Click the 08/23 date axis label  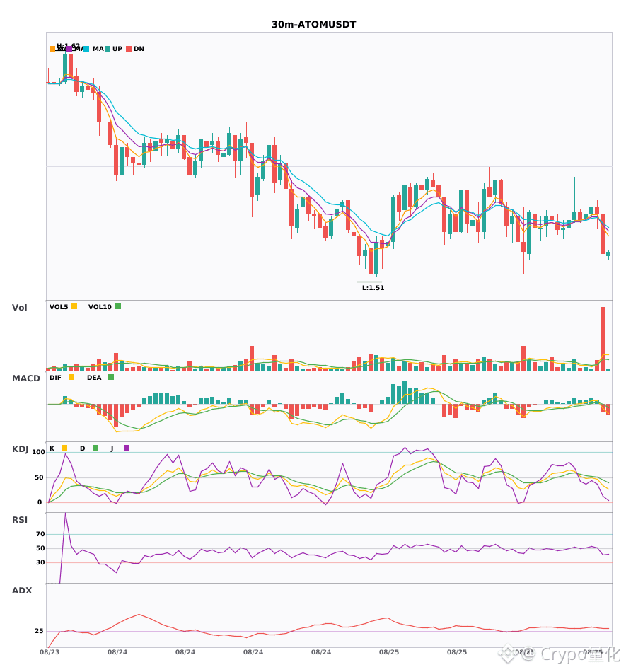[50, 652]
